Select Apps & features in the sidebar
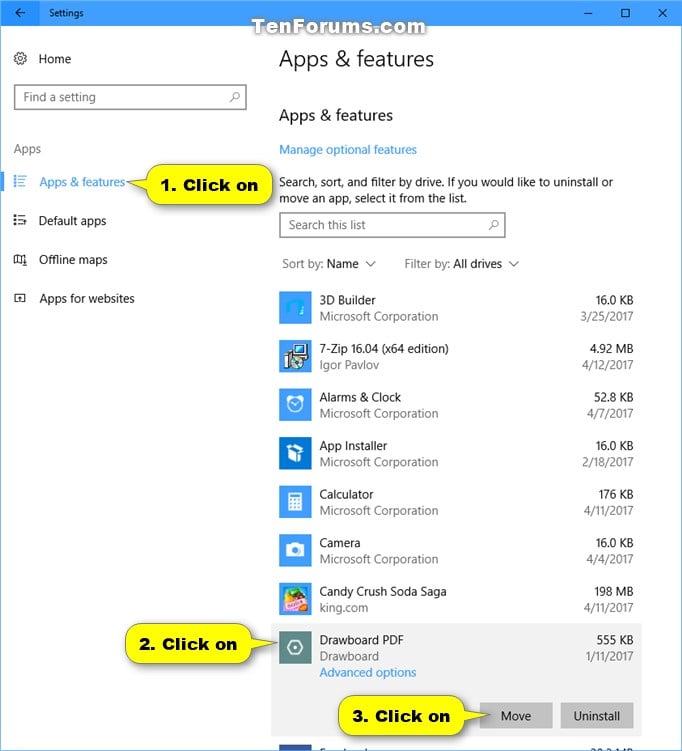Screen dimensions: 682x751 (x=82, y=182)
